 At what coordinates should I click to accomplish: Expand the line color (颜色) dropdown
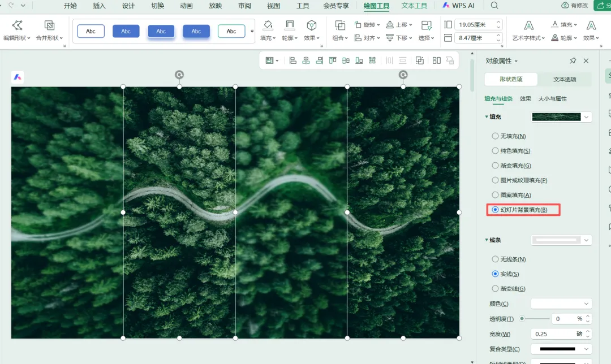562,304
